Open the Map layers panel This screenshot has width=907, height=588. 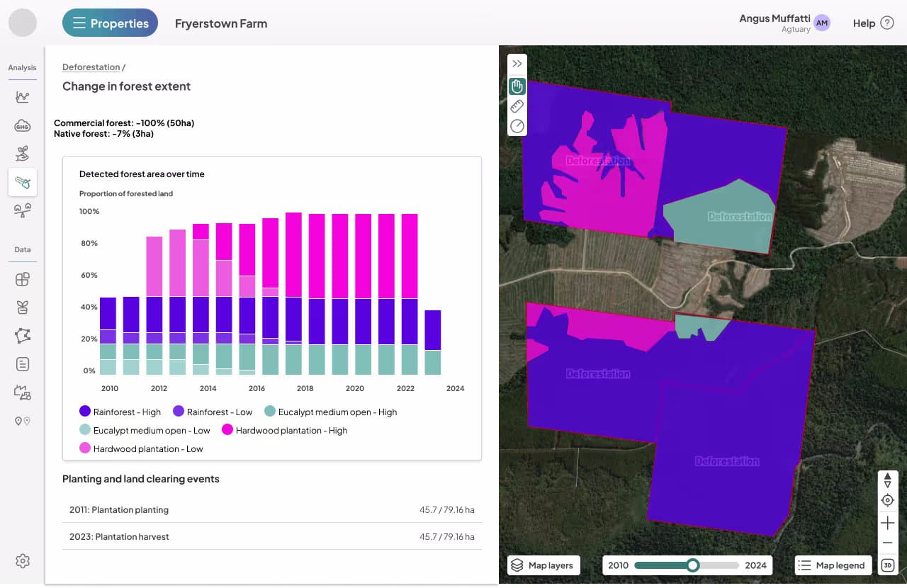(x=543, y=565)
